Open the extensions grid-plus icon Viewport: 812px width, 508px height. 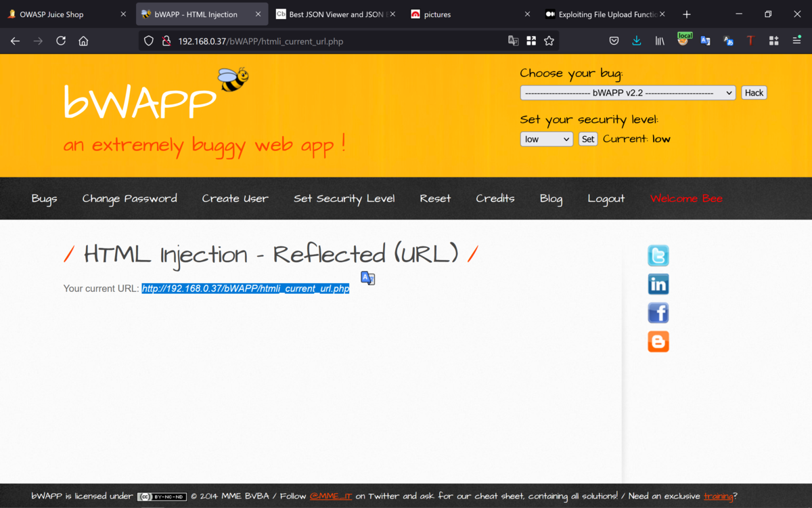coord(773,41)
